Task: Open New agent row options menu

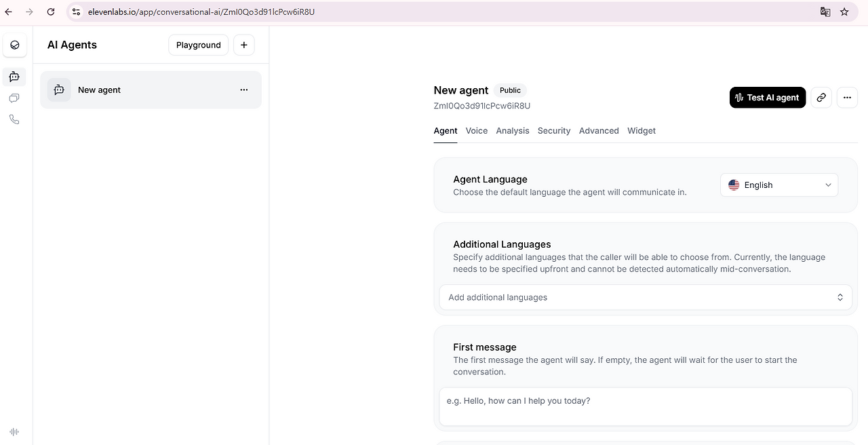Action: coord(244,90)
